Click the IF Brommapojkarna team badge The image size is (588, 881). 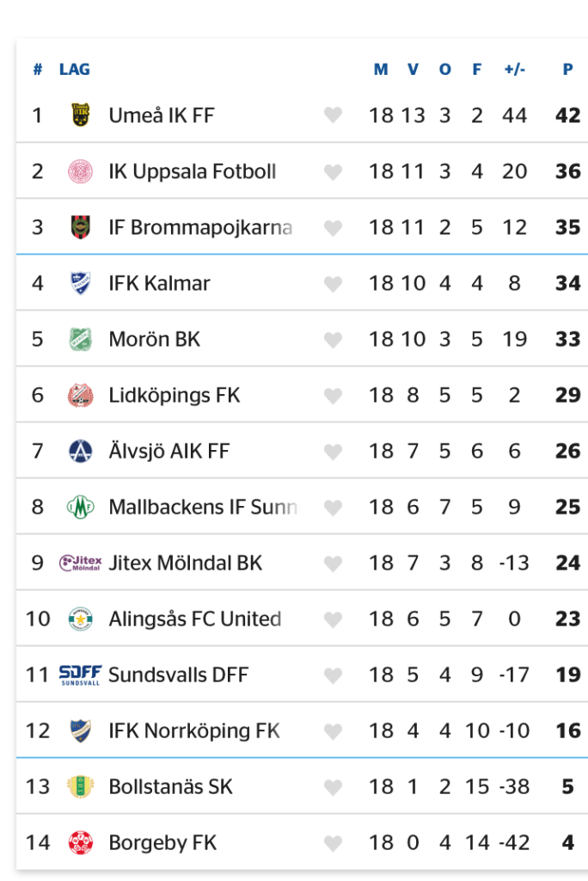[x=81, y=227]
